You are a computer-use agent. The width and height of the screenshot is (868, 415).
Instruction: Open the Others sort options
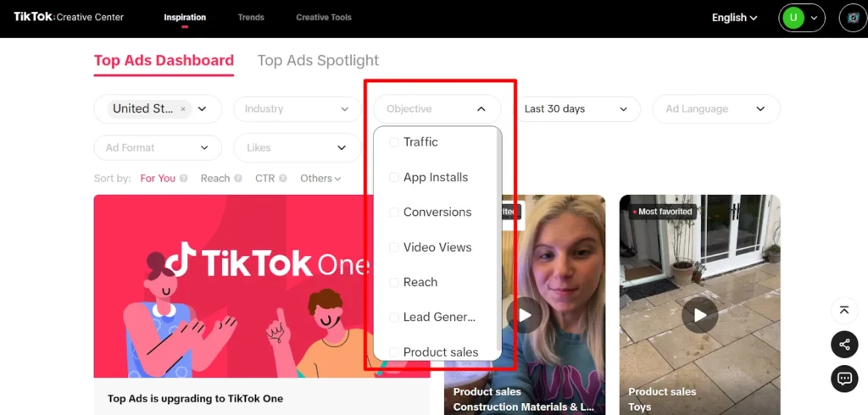click(x=320, y=179)
